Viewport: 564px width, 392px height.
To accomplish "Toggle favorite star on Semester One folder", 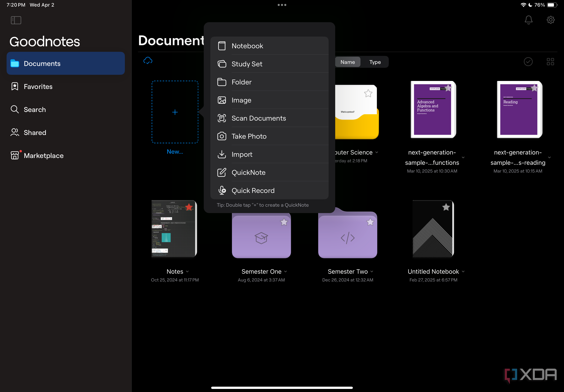I will click(x=284, y=222).
